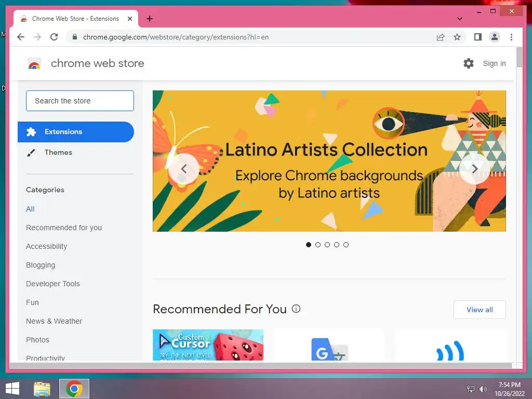532x399 pixels.
Task: Show previous carousel banner
Action: [183, 169]
